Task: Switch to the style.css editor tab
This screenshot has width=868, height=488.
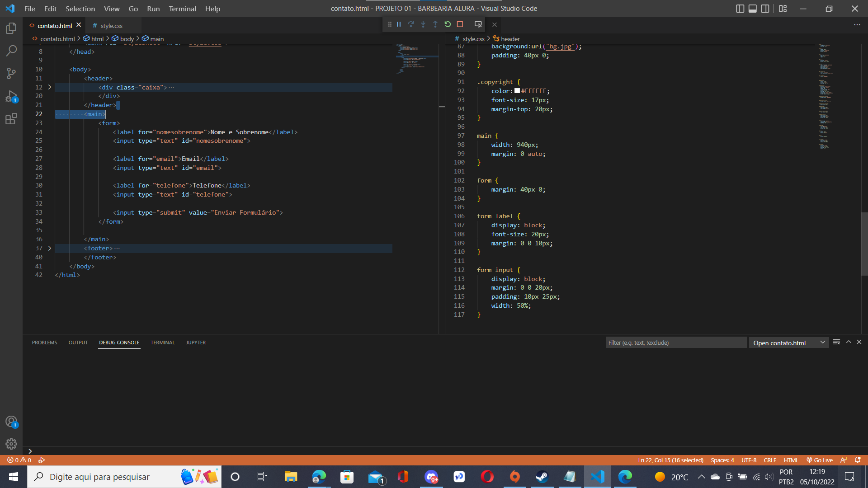Action: click(111, 26)
